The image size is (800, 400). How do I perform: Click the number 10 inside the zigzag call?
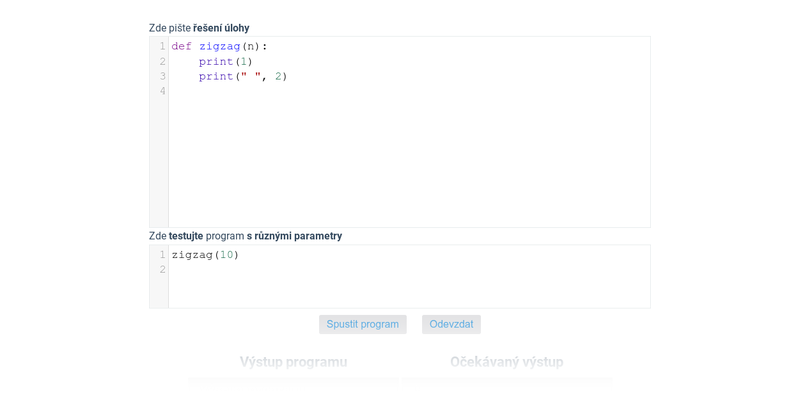point(227,255)
